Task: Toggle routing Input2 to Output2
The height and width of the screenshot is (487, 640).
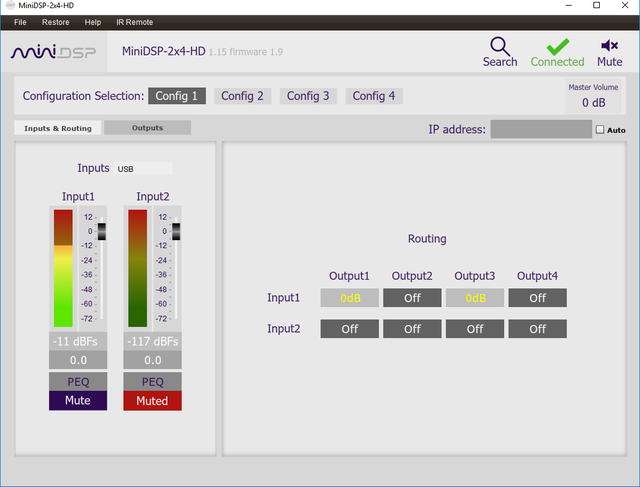Action: click(x=412, y=329)
